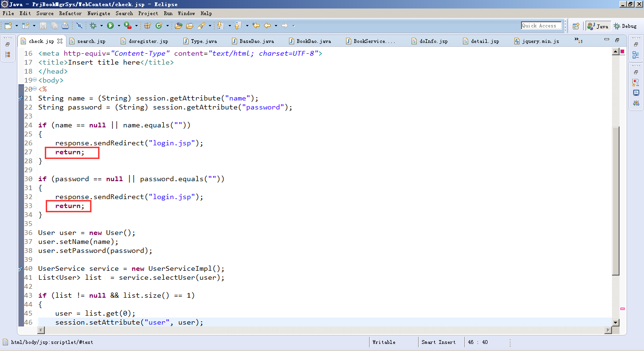644x351 pixels.
Task: Collapse the folded region at line 19
Action: click(34, 80)
